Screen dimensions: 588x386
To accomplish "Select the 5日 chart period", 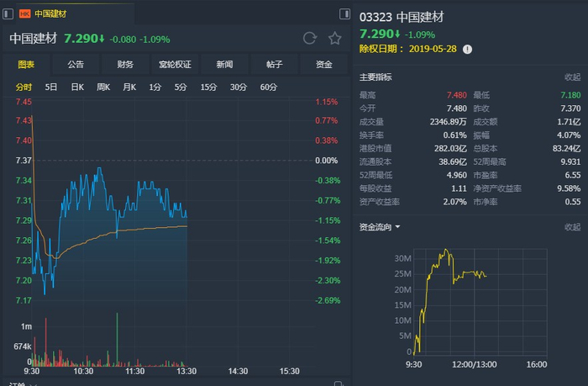I will [x=51, y=87].
